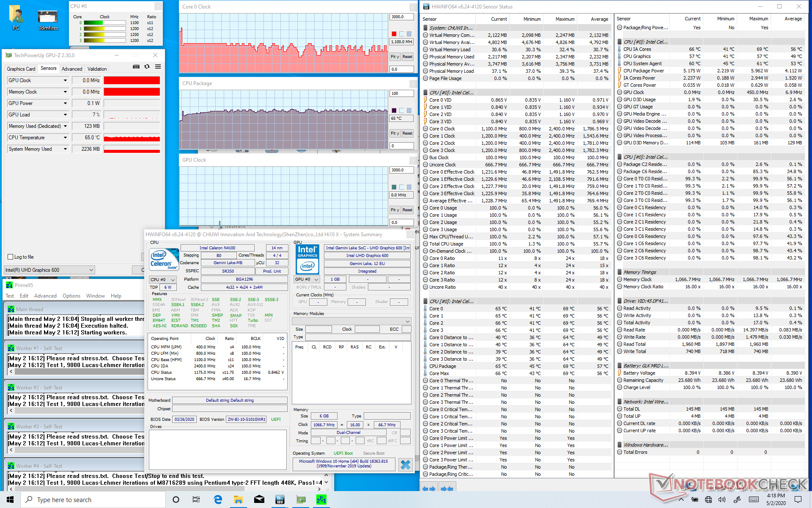812x508 pixels.
Task: Click blue X close icon in System Summary
Action: (405, 464)
